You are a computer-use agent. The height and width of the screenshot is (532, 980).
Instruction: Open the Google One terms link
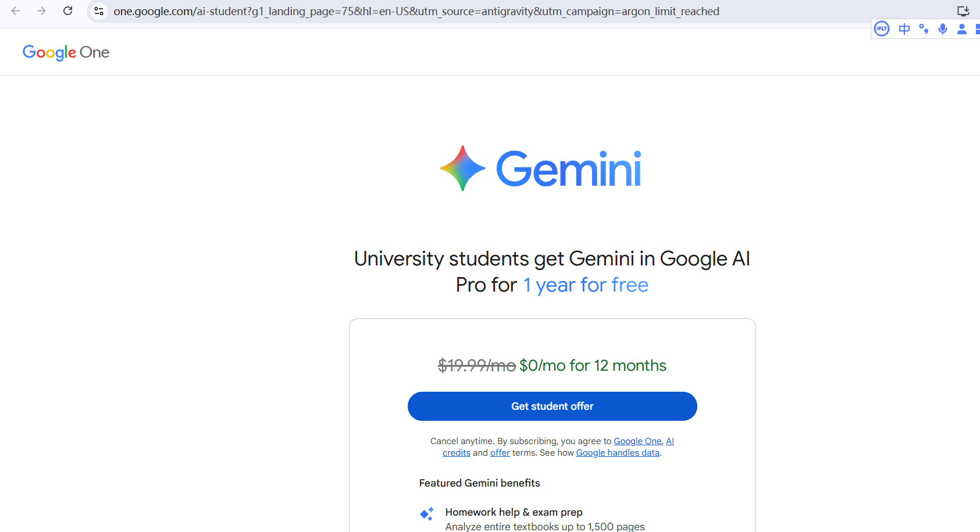point(637,441)
